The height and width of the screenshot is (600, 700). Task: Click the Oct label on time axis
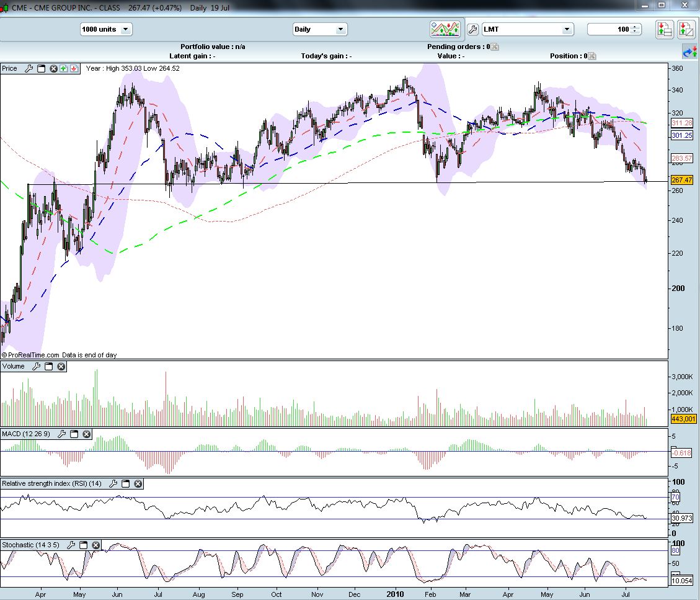click(277, 594)
